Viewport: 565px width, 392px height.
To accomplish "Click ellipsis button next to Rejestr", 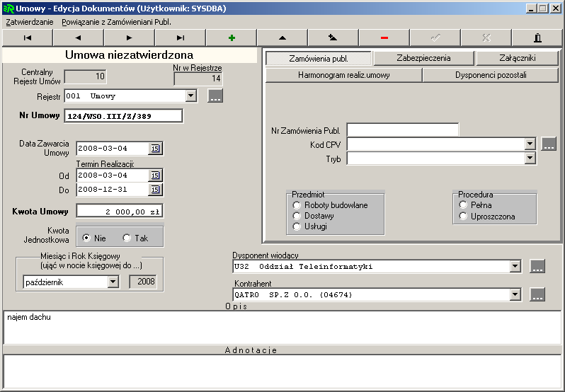I will coord(215,96).
